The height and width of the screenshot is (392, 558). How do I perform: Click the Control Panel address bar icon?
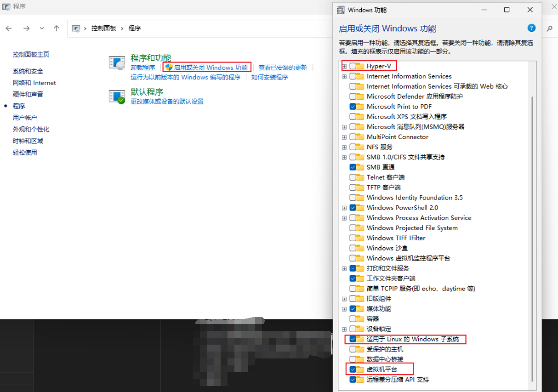76,28
